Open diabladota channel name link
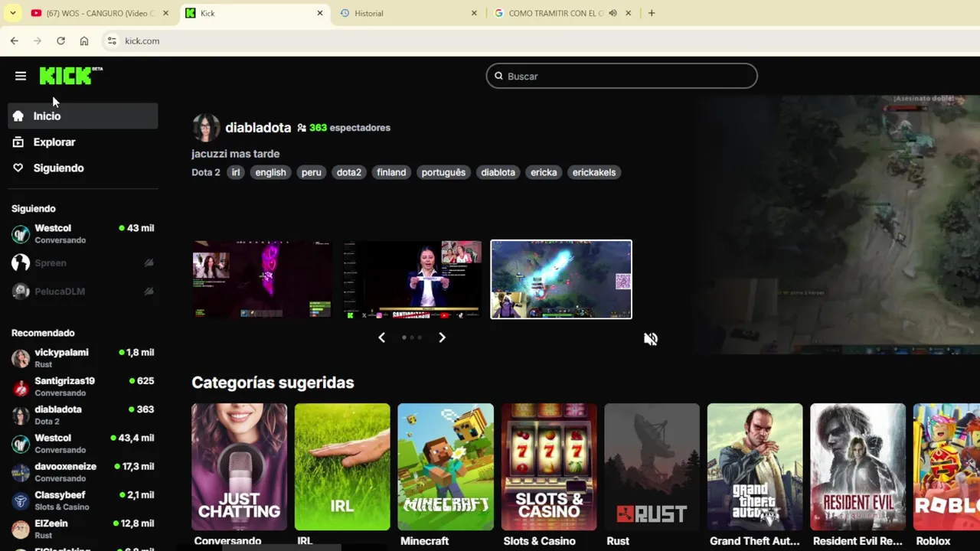Image resolution: width=980 pixels, height=551 pixels. tap(258, 128)
